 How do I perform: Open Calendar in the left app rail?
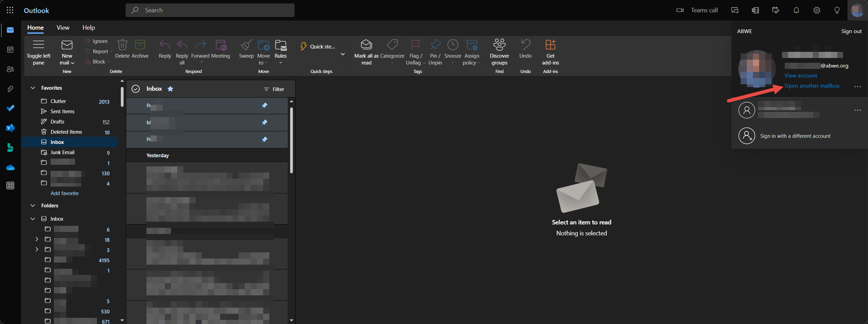coord(10,50)
